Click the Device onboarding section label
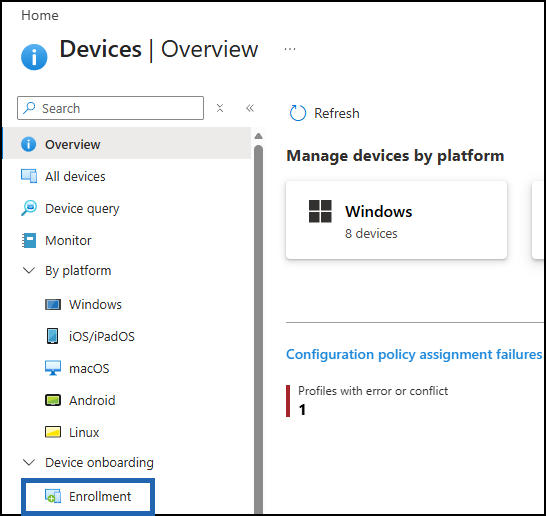The width and height of the screenshot is (546, 516). (99, 463)
